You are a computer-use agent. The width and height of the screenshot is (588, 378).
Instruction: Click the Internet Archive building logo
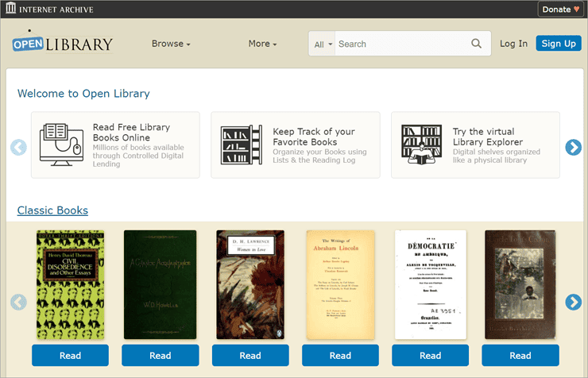11,8
